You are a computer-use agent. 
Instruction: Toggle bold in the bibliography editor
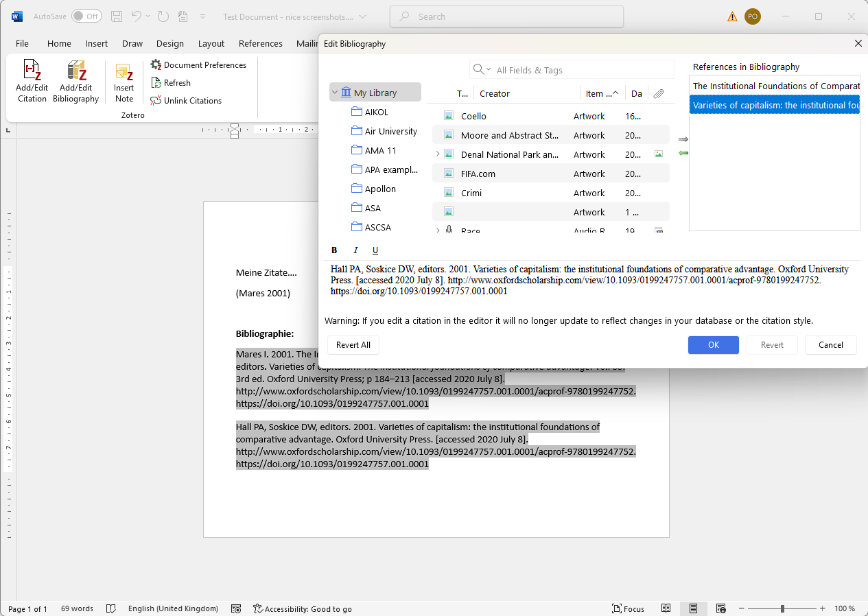335,250
